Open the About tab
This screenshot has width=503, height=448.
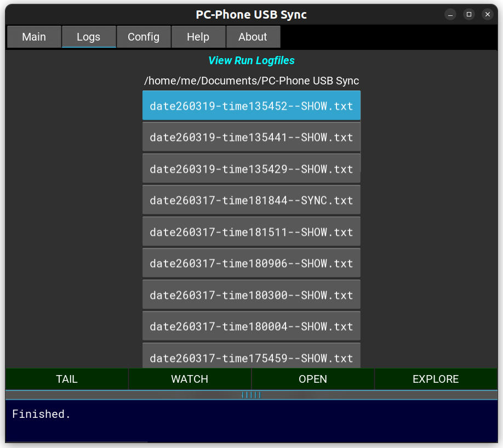click(253, 37)
